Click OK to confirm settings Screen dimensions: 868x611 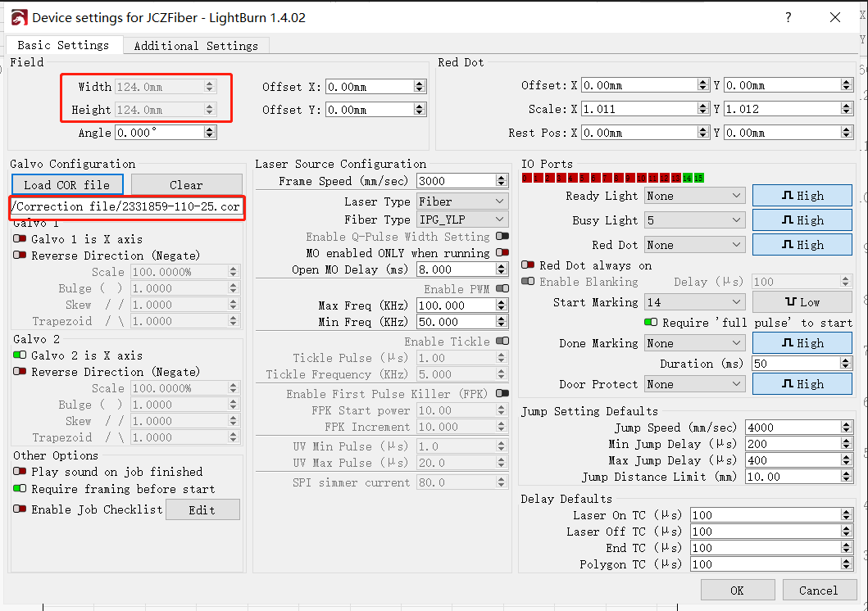(x=738, y=590)
